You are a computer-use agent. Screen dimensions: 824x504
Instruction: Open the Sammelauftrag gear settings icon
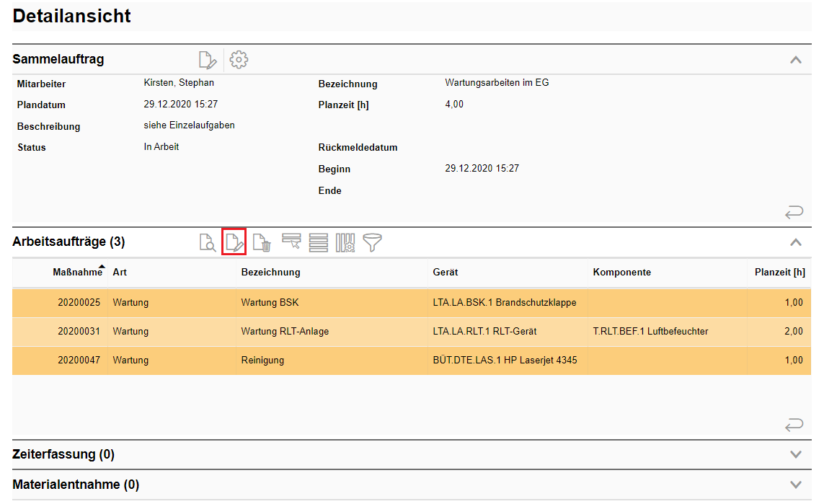[239, 60]
